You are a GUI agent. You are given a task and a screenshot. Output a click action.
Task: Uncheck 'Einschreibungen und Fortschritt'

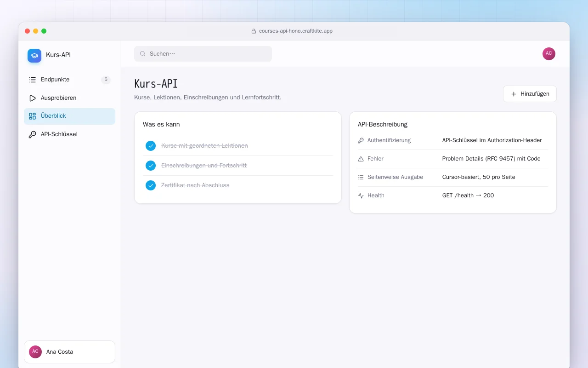tap(151, 166)
